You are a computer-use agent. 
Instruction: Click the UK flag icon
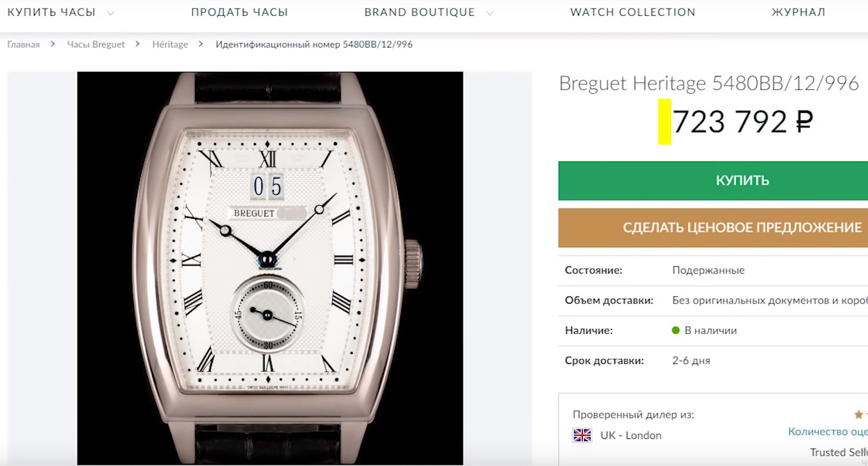[582, 435]
